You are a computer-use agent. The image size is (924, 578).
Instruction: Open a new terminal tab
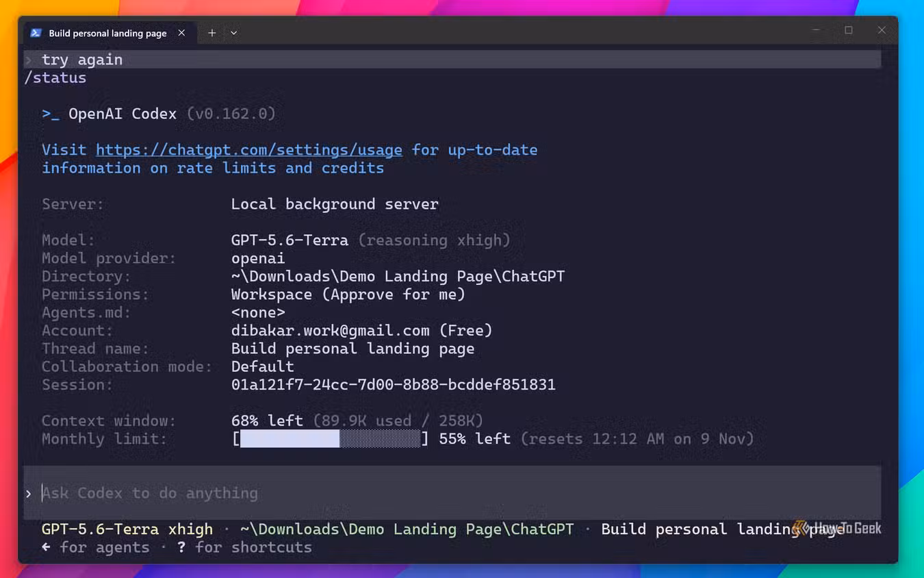click(212, 33)
